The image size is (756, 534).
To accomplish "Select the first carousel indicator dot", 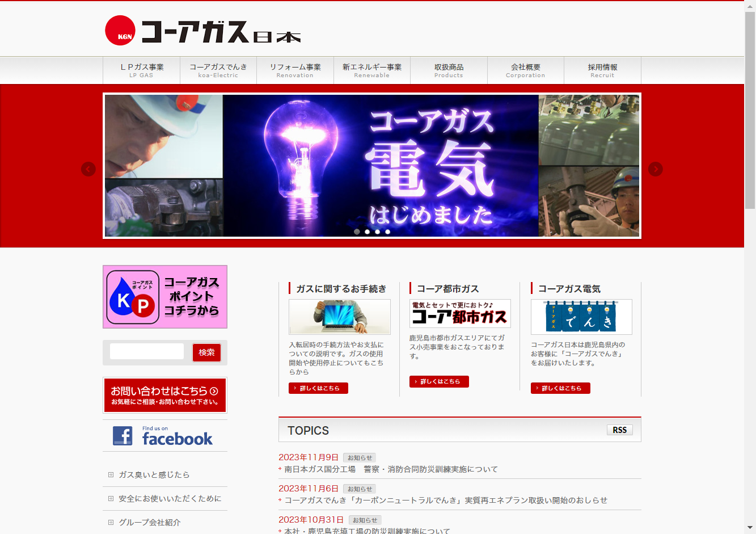I will [x=357, y=232].
